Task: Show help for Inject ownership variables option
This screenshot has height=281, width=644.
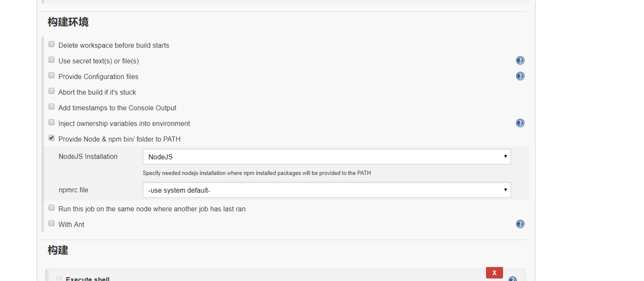Action: tap(520, 123)
